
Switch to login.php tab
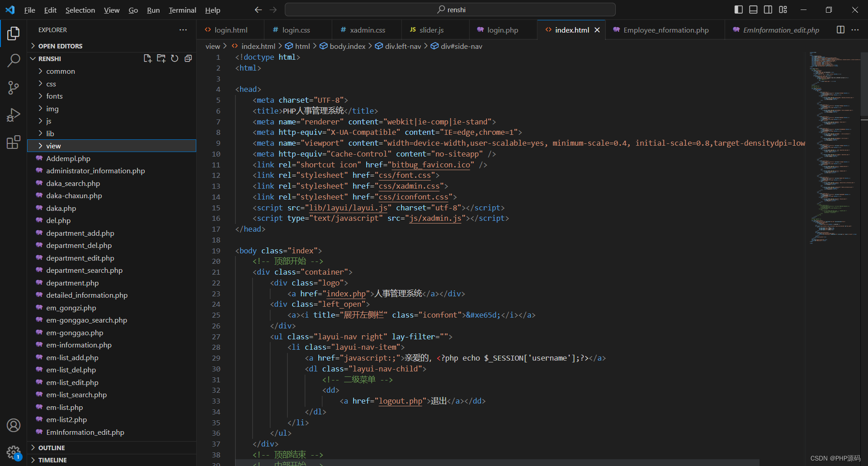(503, 30)
